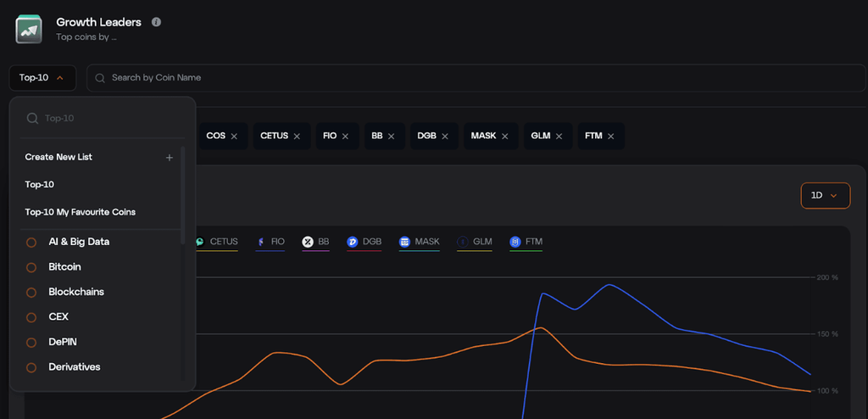Remove the FIO coin chip
This screenshot has height=419, width=868.
pyautogui.click(x=346, y=137)
